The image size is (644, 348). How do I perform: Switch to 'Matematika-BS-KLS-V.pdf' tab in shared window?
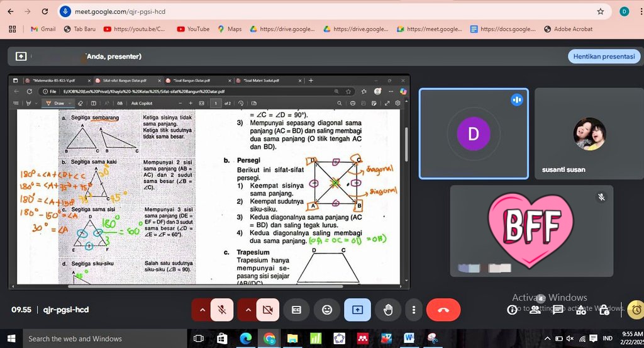(x=57, y=81)
